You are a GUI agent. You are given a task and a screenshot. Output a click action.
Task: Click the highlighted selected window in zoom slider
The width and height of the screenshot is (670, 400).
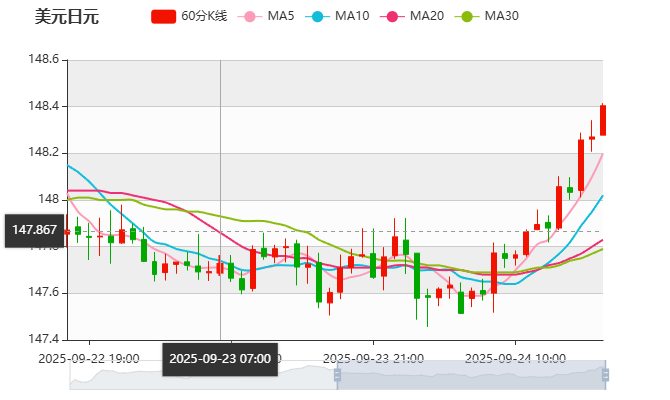click(470, 376)
